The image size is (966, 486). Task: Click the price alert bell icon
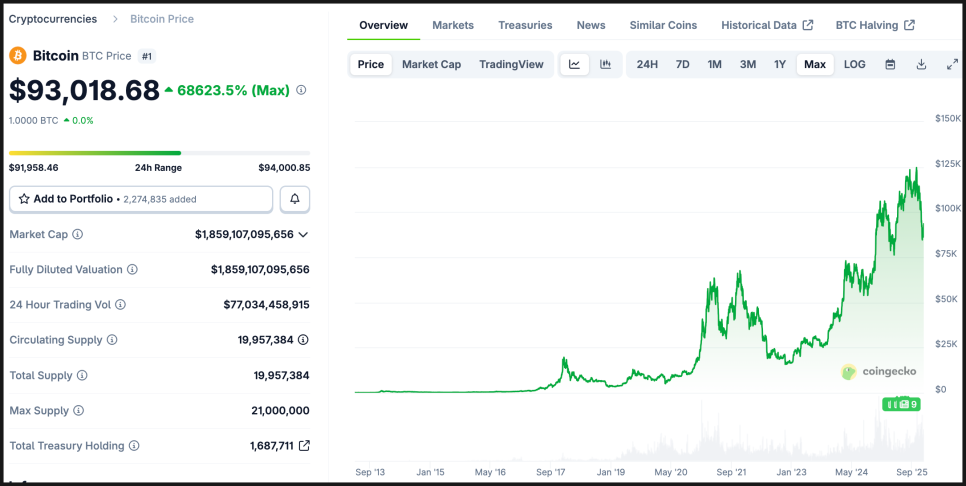pos(295,199)
